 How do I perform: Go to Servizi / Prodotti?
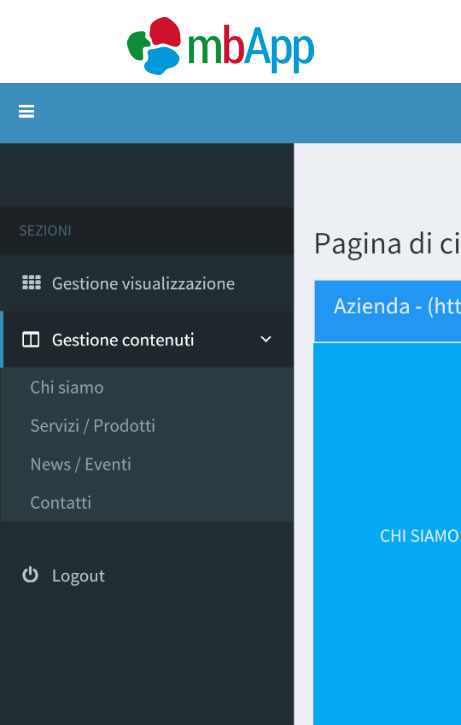click(x=92, y=425)
